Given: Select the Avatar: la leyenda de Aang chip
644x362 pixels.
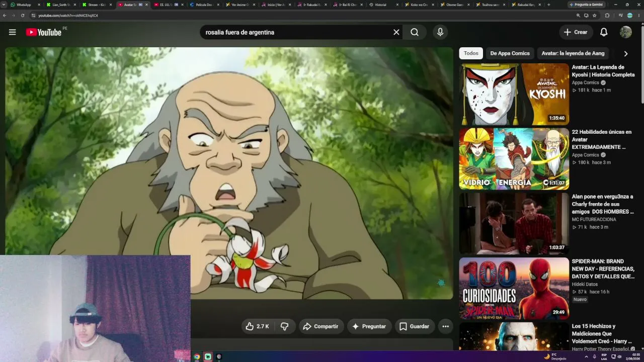Looking at the screenshot, I should coord(573,53).
